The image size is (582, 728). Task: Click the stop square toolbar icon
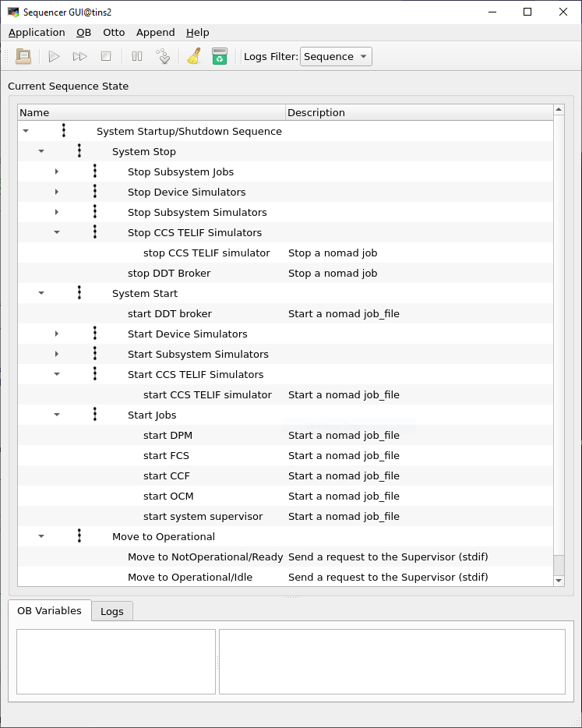(106, 56)
